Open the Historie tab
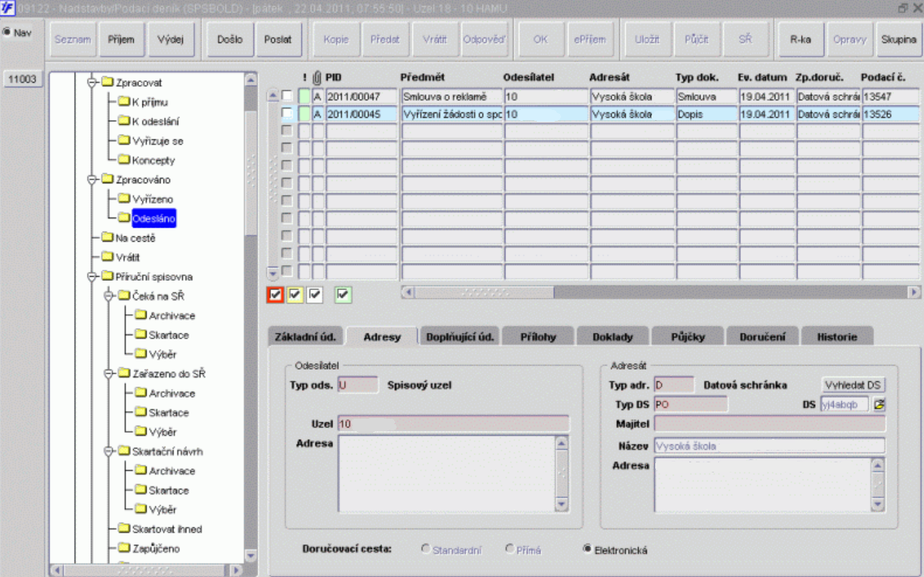The width and height of the screenshot is (924, 577). pos(838,337)
